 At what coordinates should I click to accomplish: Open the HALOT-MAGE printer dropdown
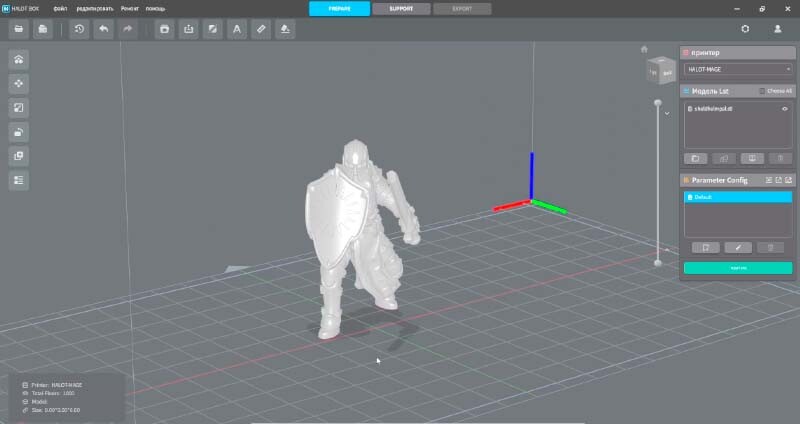coord(738,69)
